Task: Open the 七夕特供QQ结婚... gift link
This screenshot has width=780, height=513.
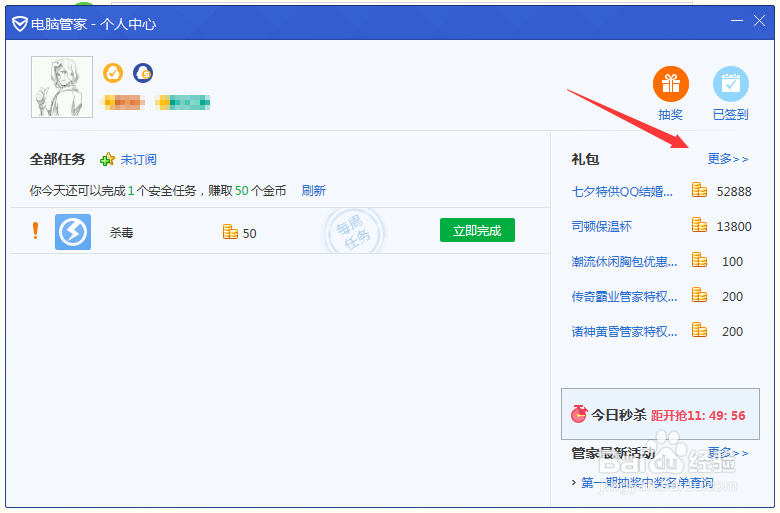Action: click(x=622, y=192)
